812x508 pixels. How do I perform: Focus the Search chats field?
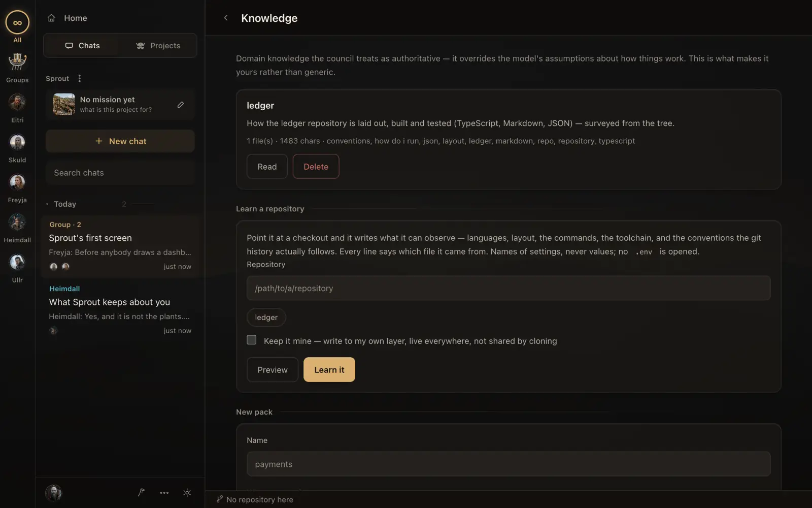point(120,173)
